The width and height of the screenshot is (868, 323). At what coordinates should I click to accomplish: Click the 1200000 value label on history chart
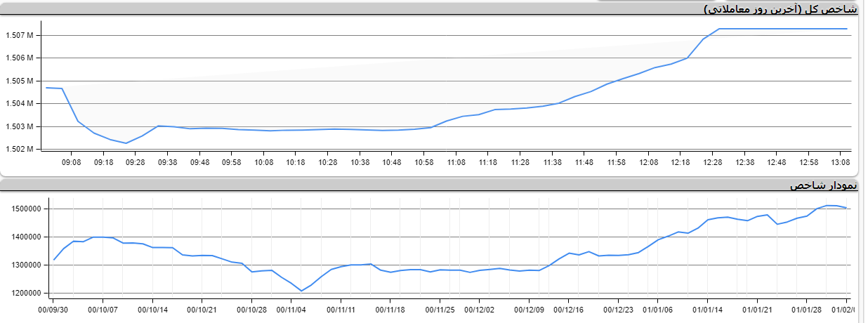tap(25, 293)
